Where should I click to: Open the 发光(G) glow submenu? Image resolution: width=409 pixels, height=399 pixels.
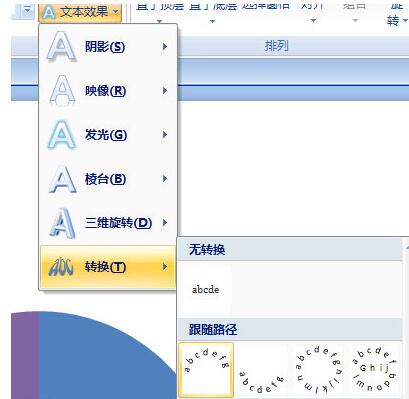(108, 135)
